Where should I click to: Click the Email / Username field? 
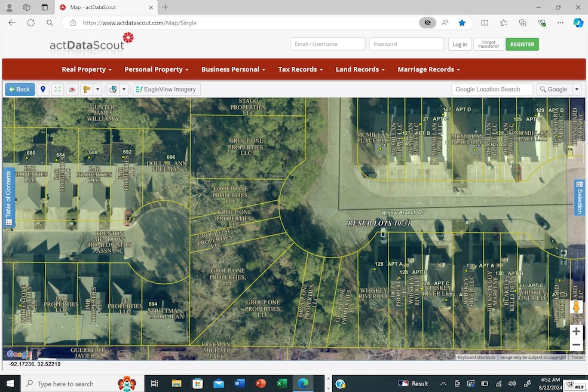coord(327,44)
